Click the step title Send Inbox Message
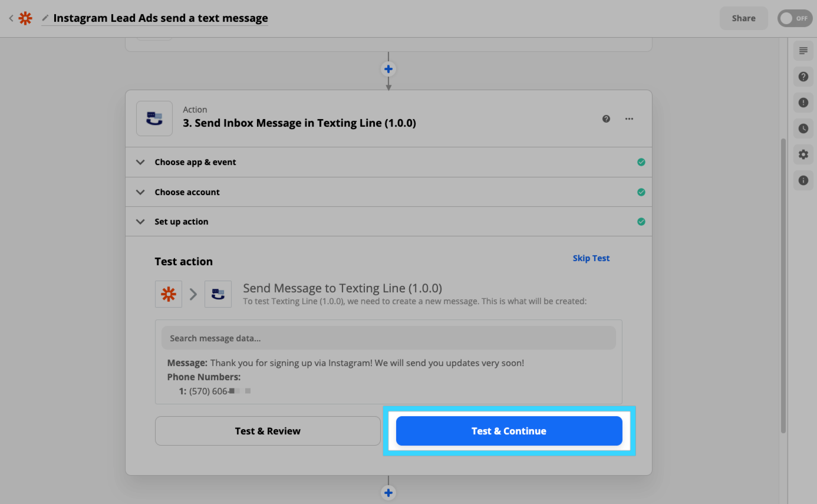Image resolution: width=817 pixels, height=504 pixels. pos(299,123)
